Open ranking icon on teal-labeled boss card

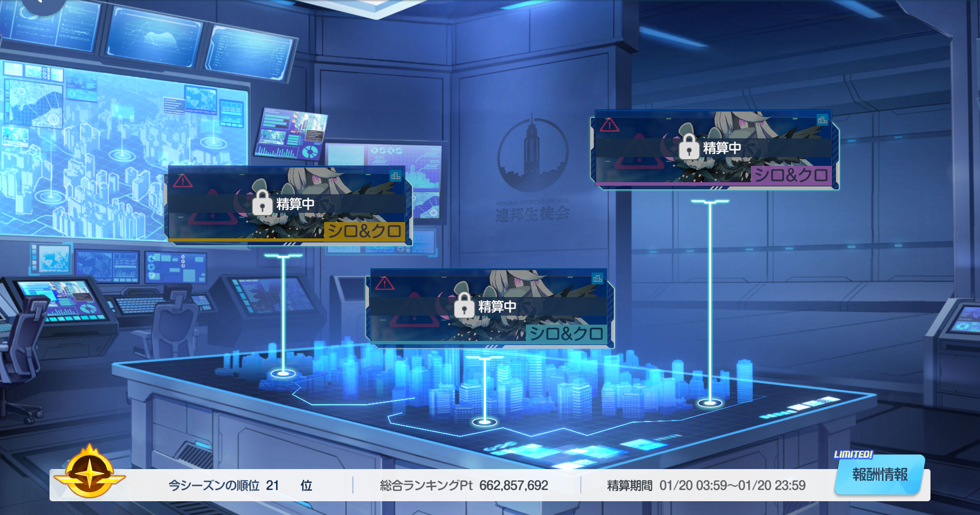tap(597, 279)
